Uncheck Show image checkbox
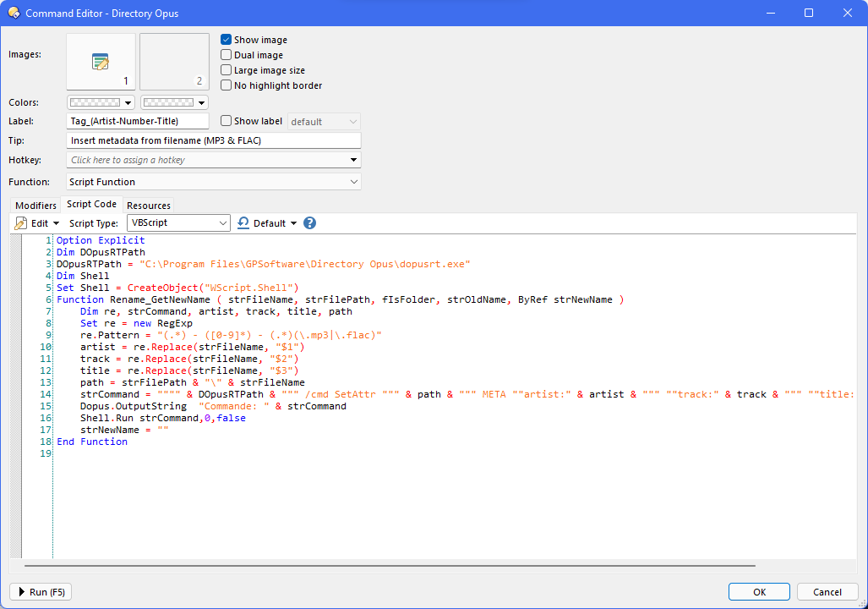 click(x=226, y=40)
